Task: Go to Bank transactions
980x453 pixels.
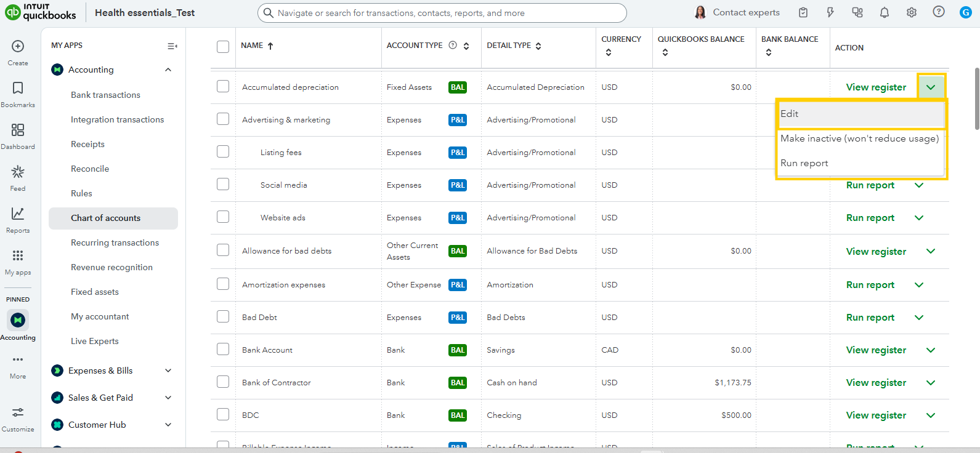Action: [105, 95]
